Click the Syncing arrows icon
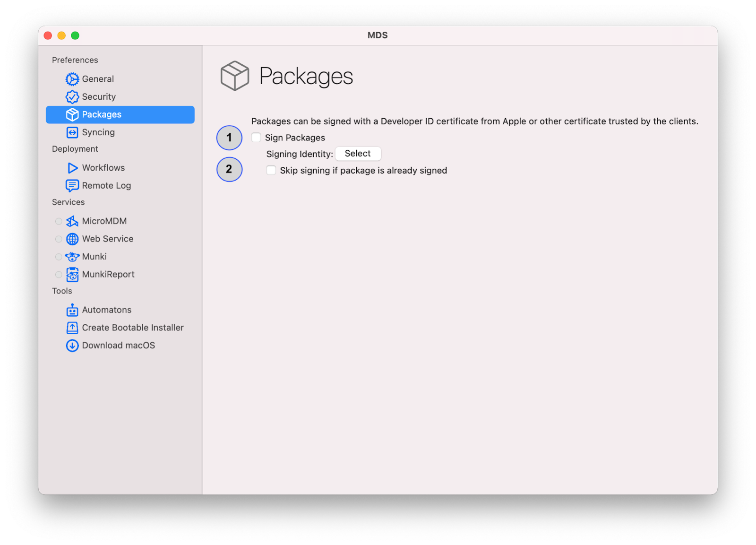 (x=72, y=132)
